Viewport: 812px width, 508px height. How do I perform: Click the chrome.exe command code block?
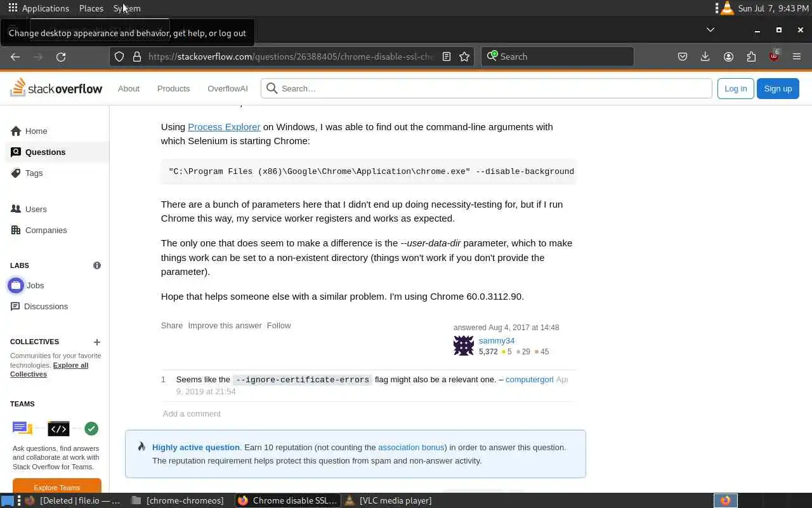tap(369, 171)
